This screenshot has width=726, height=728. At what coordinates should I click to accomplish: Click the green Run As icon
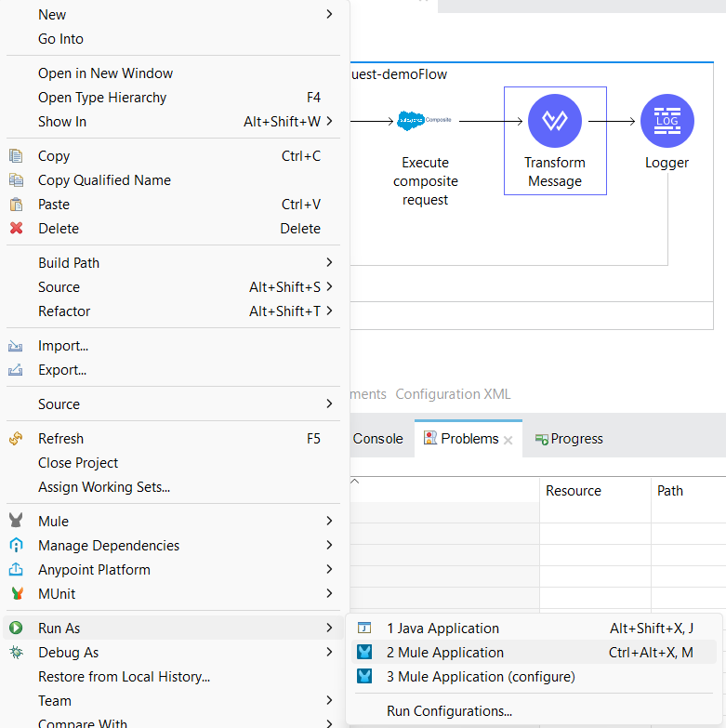[16, 629]
